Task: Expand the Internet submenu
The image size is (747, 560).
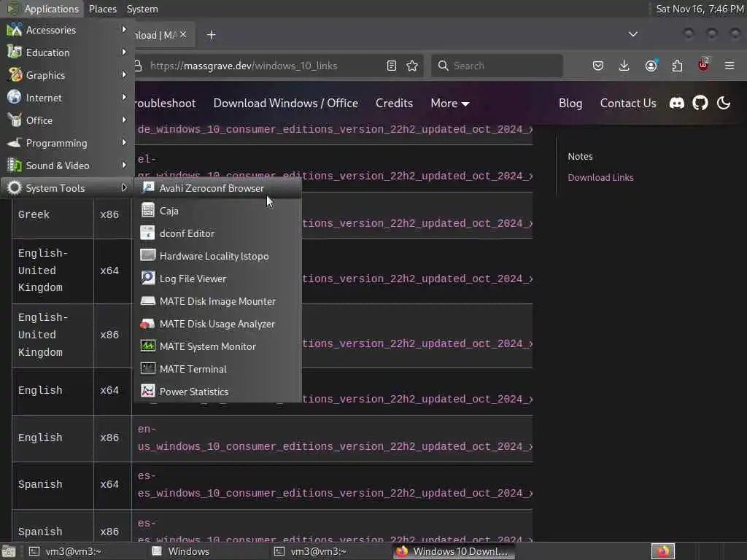Action: [x=66, y=98]
